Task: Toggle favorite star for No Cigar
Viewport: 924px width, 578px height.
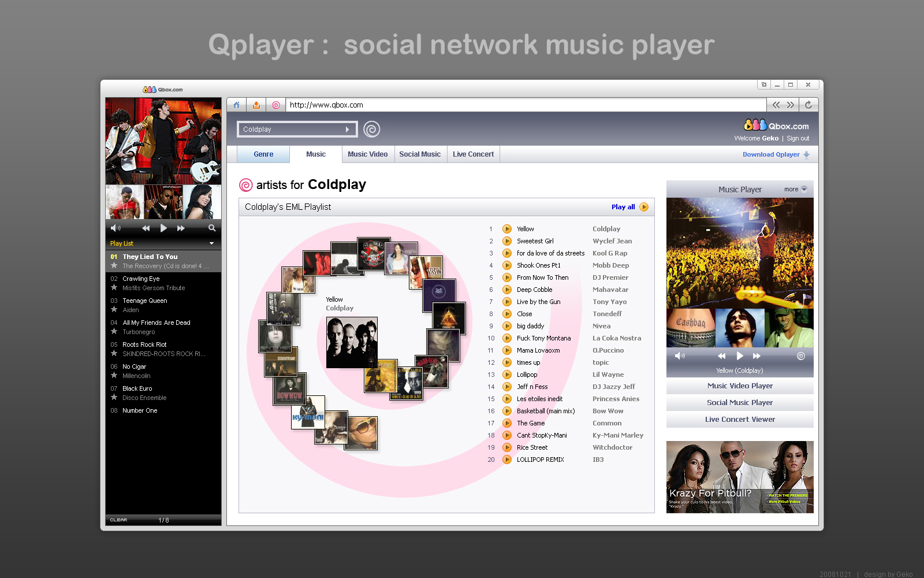Action: coord(114,375)
